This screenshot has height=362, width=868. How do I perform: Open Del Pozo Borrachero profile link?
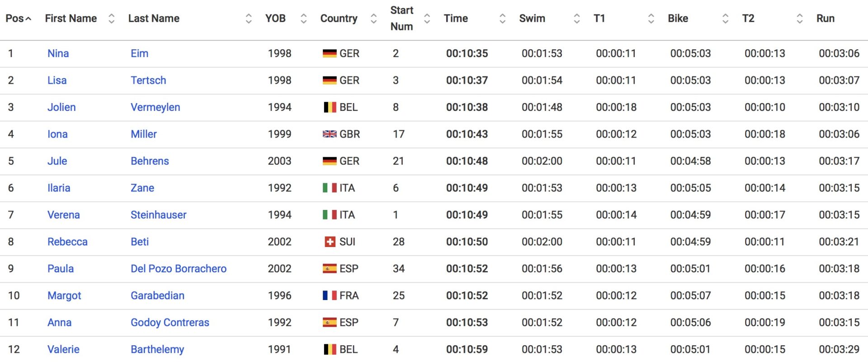click(x=179, y=269)
